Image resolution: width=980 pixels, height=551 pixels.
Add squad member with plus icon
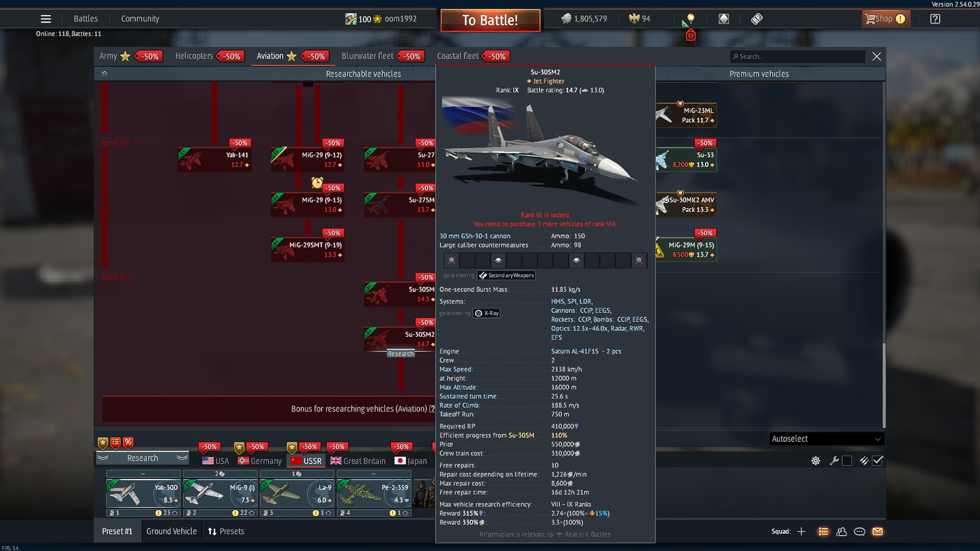[x=801, y=532]
